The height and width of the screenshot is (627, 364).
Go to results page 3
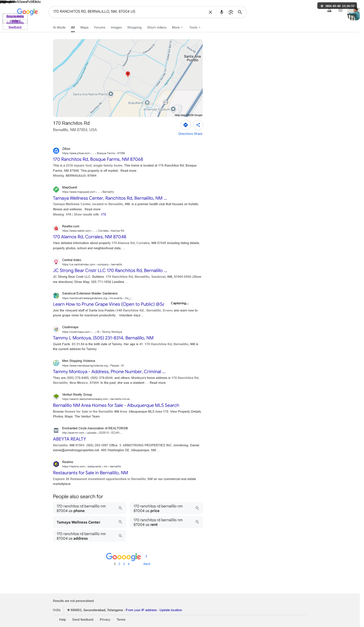point(124,564)
